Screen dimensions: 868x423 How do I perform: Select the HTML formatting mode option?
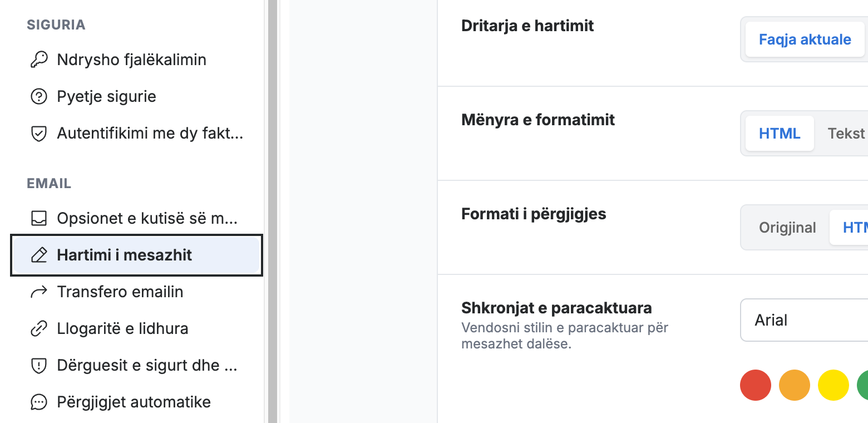click(780, 134)
